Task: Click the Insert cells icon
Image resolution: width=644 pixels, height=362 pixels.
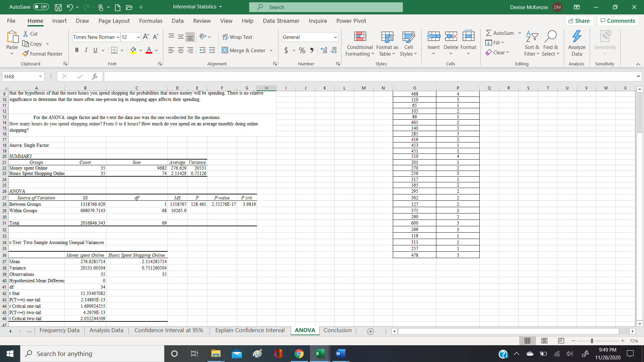Action: tap(433, 36)
